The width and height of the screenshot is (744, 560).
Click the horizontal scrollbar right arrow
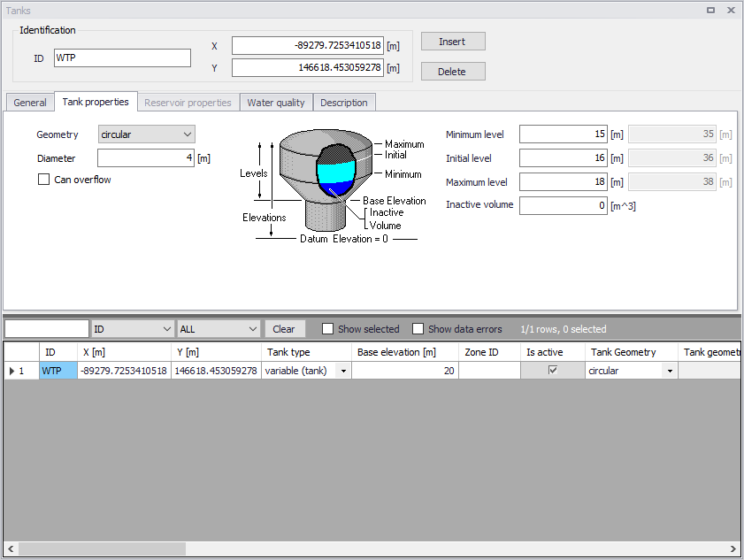point(732,548)
